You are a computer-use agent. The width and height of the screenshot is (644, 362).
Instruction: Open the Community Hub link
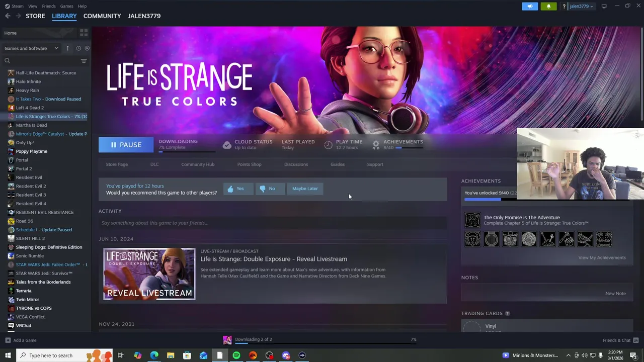[198, 164]
